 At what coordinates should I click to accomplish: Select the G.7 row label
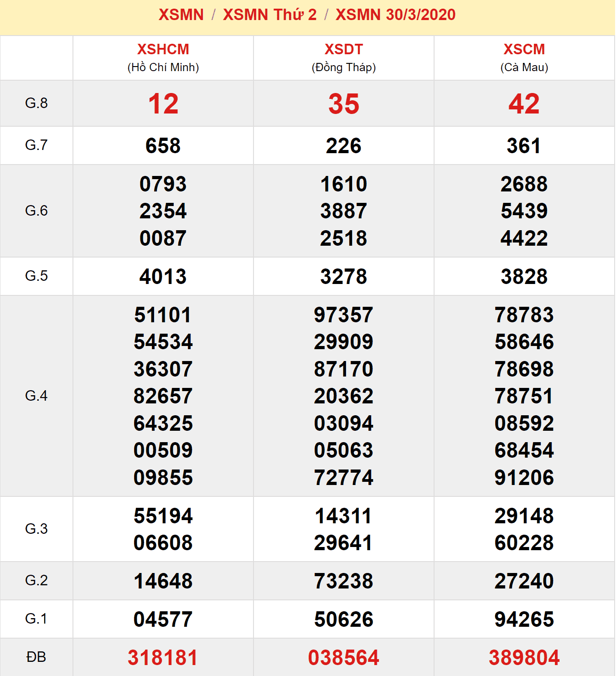[36, 145]
